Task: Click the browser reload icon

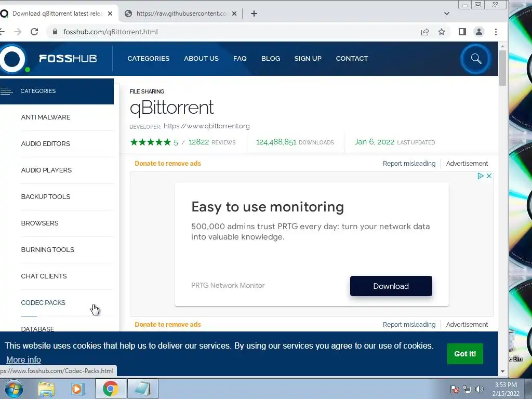Action: pos(34,32)
